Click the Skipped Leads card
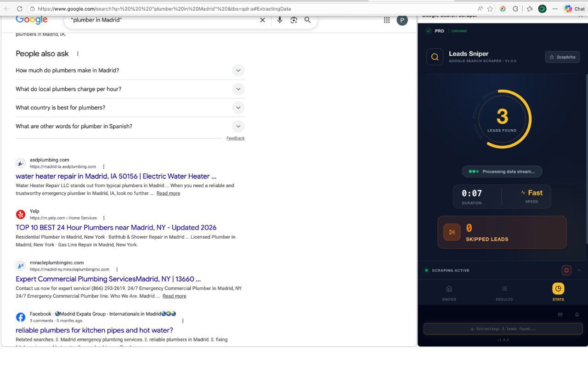This screenshot has width=588, height=368. (502, 232)
